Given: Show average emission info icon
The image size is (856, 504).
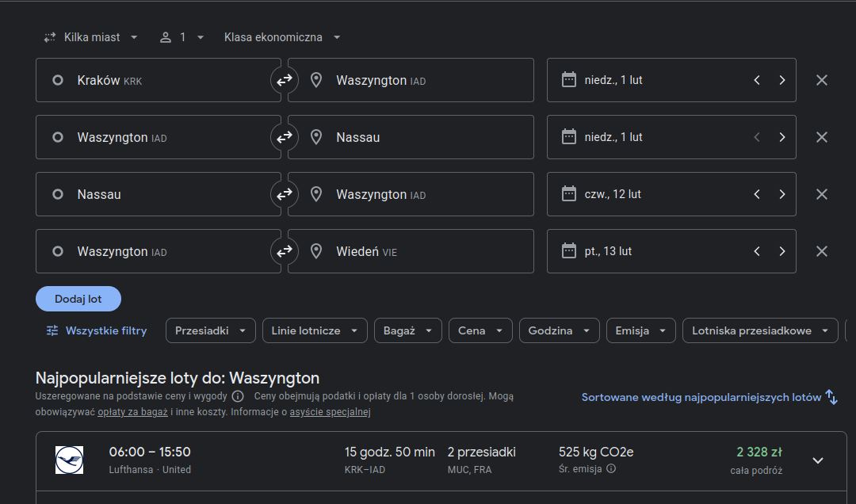Looking at the screenshot, I should (611, 468).
